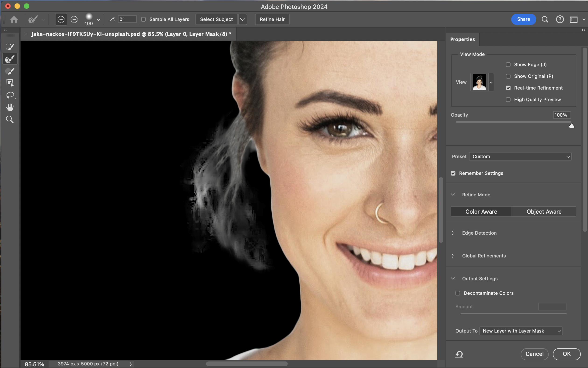This screenshot has width=588, height=368.
Task: Click the Select Subject button
Action: pyautogui.click(x=216, y=19)
